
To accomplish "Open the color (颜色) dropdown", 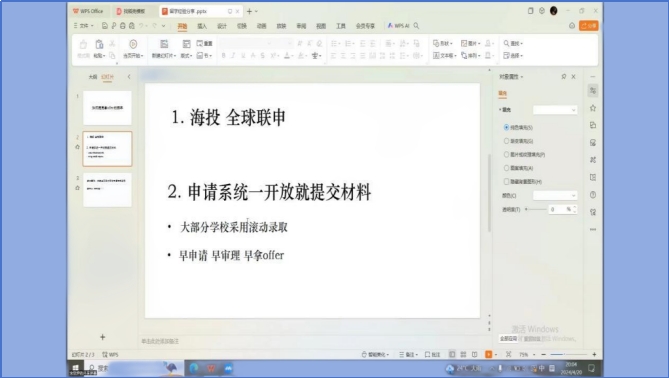I will (x=555, y=195).
